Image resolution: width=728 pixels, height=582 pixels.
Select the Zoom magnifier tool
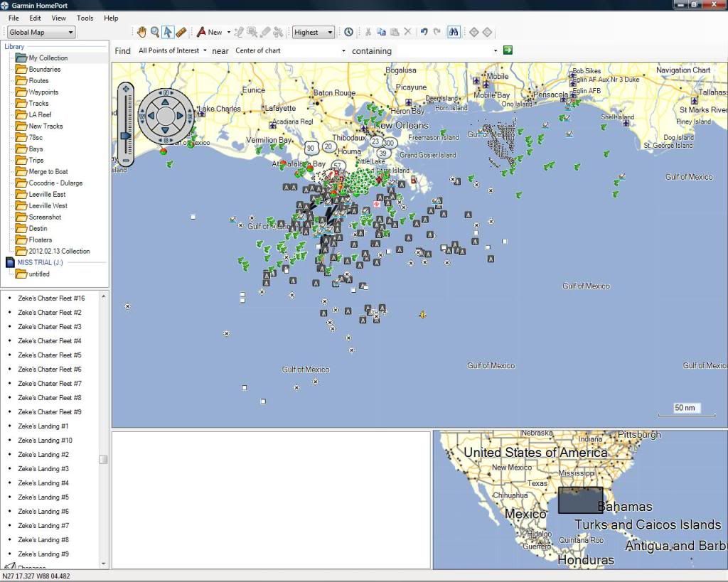(x=155, y=32)
